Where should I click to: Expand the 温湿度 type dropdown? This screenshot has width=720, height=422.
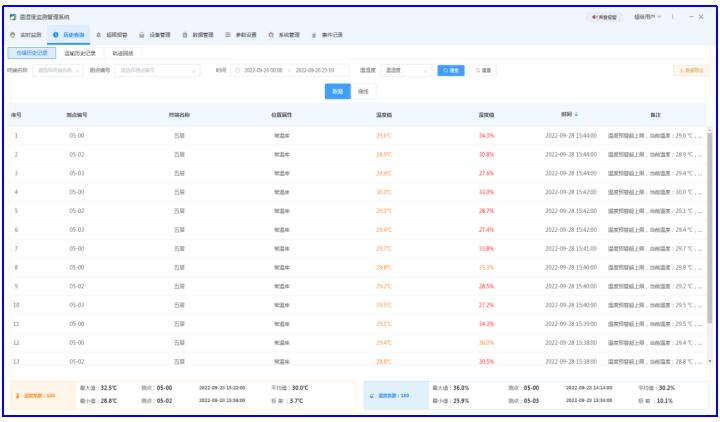406,71
